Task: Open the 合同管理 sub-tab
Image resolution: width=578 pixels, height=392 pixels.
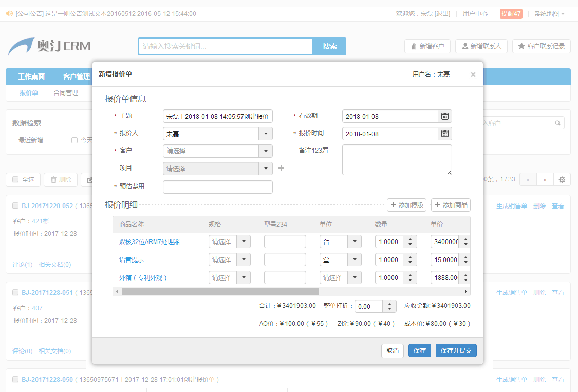Action: tap(66, 93)
